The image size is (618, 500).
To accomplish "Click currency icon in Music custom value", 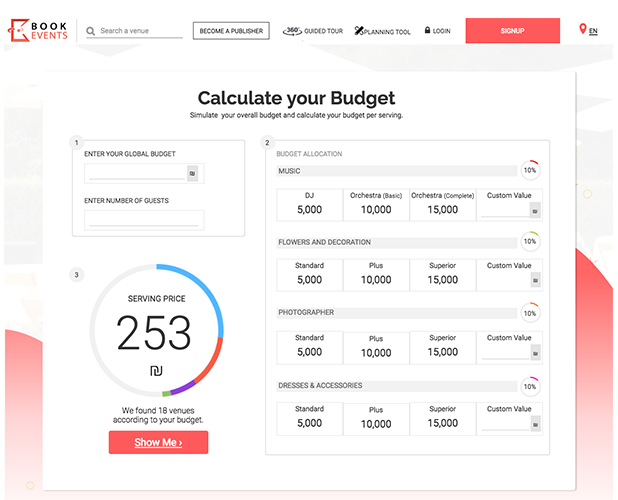I will click(x=535, y=211).
